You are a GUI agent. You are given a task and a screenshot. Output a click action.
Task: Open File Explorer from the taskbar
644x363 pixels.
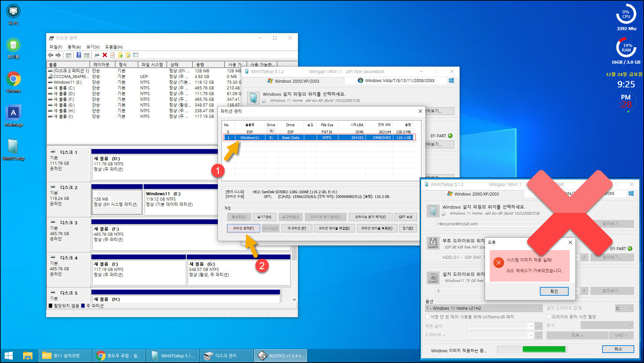27,356
